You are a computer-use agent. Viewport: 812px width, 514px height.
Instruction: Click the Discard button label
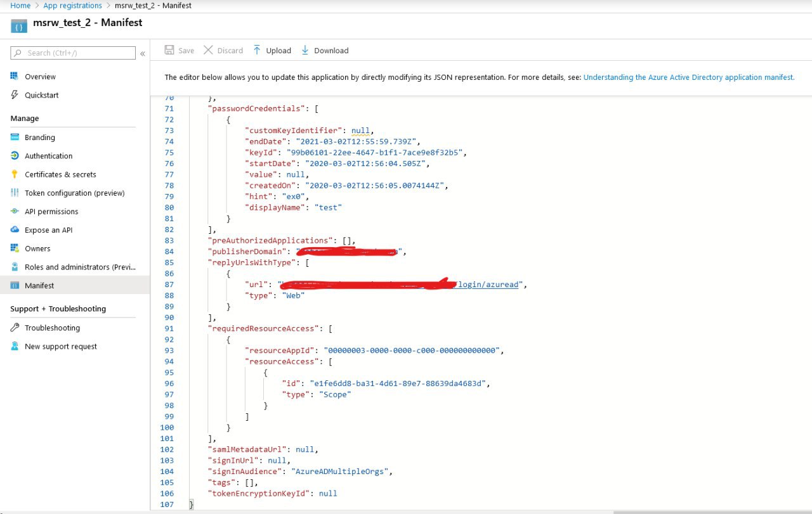(x=230, y=51)
